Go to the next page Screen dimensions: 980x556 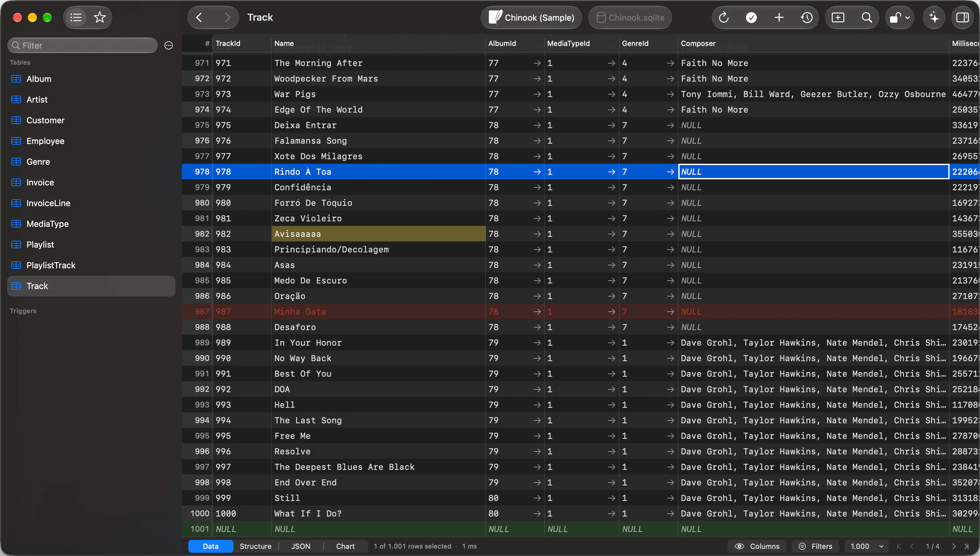[954, 546]
